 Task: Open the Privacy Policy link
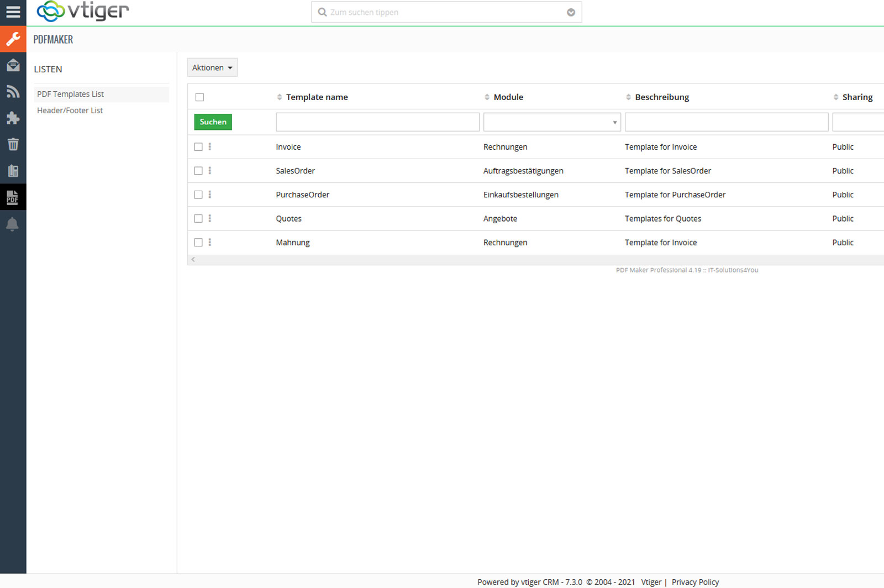[695, 582]
